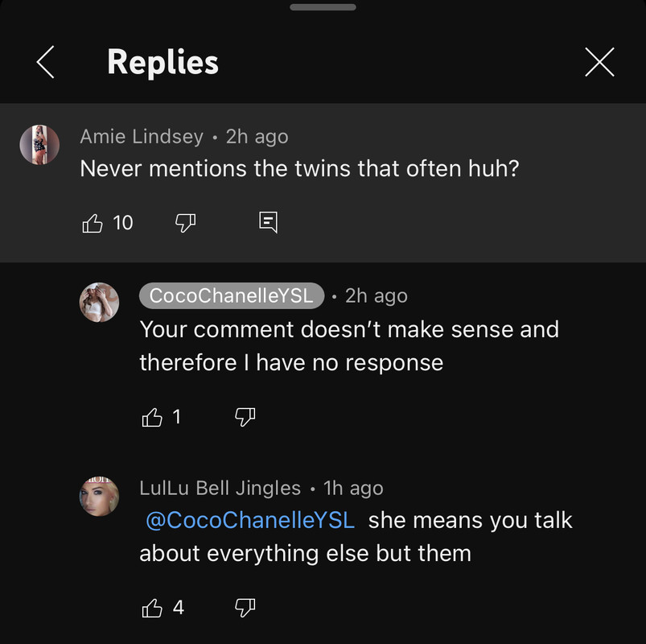Viewport: 646px width, 644px height.
Task: Open CocoChanelleYSL's avatar
Action: coord(99,303)
